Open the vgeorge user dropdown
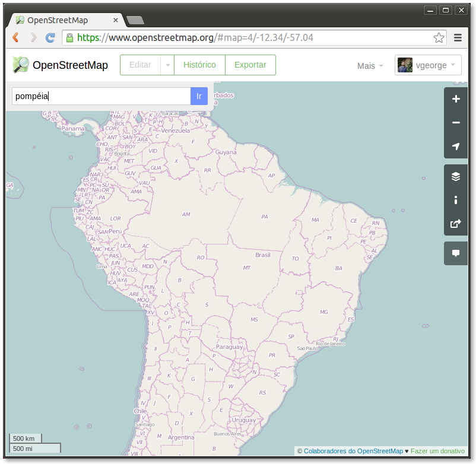Image resolution: width=476 pixels, height=464 pixels. 428,65
